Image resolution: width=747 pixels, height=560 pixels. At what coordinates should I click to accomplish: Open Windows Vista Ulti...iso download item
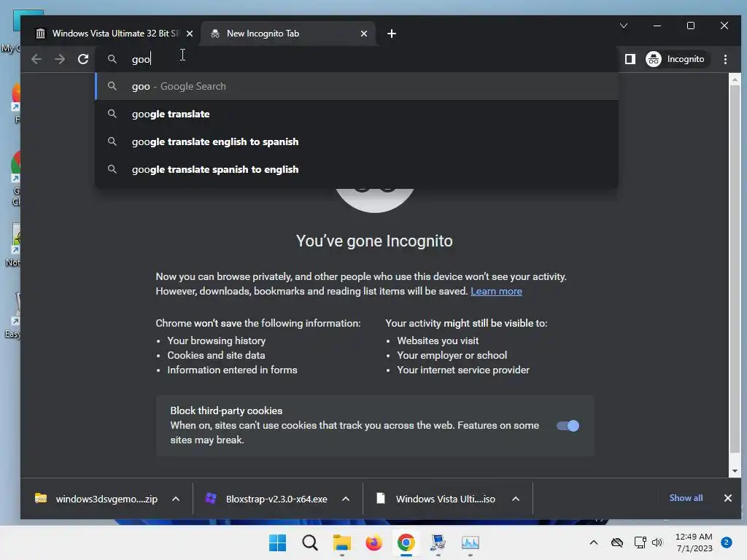[x=436, y=499]
